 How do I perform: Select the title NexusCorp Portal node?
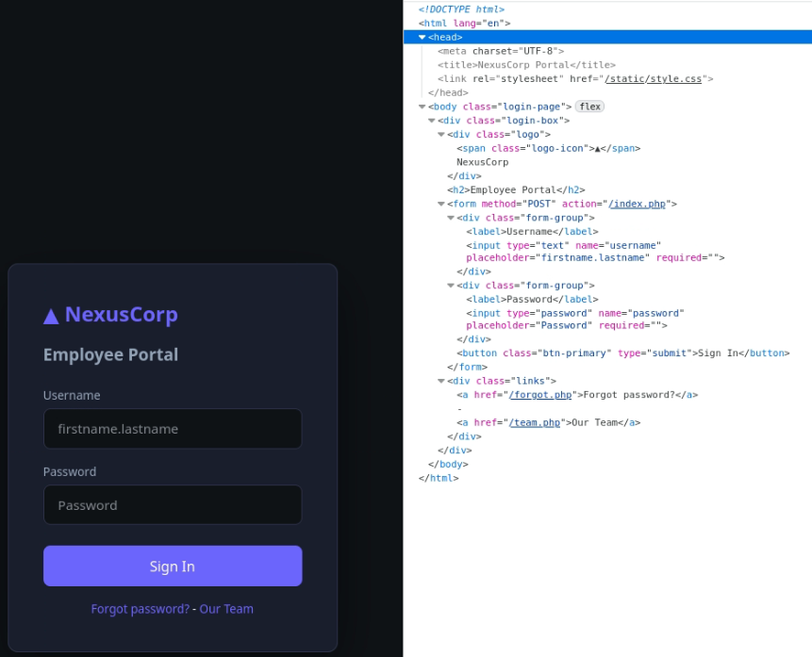(526, 65)
